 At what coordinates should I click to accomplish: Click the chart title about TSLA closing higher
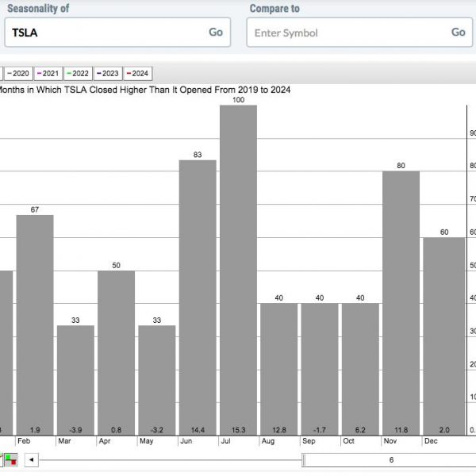(x=144, y=90)
